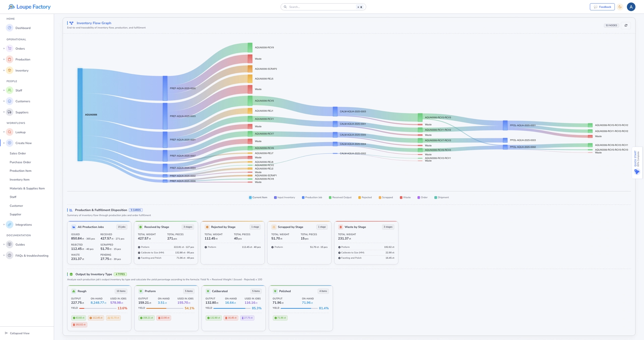Click the Calibrated 132.80 ct chip
Viewport: 644px width, 340px height.
(x=213, y=318)
